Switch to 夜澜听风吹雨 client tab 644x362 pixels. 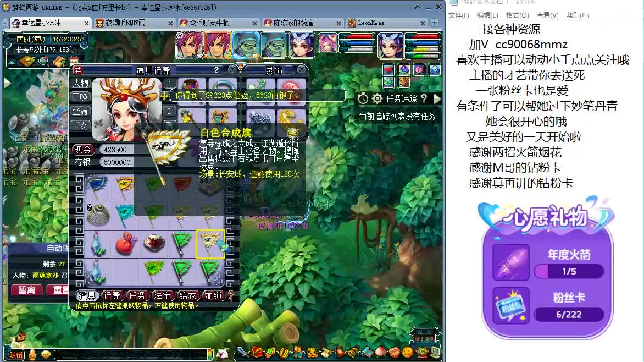pyautogui.click(x=135, y=23)
